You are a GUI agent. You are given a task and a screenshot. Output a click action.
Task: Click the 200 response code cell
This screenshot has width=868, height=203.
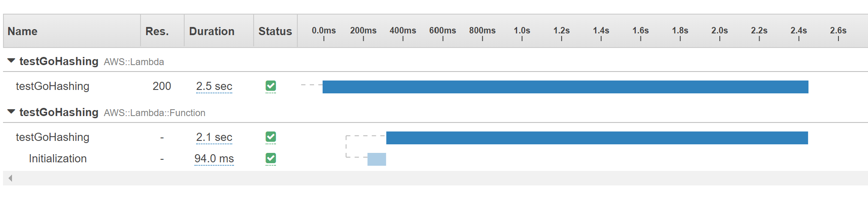162,86
